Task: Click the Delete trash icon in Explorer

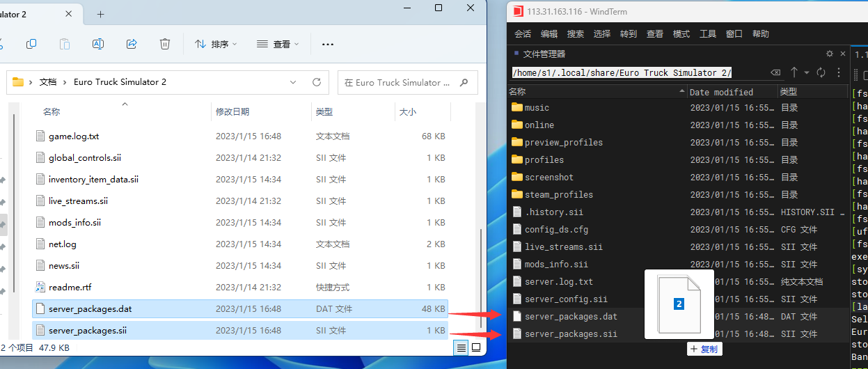Action: point(165,44)
